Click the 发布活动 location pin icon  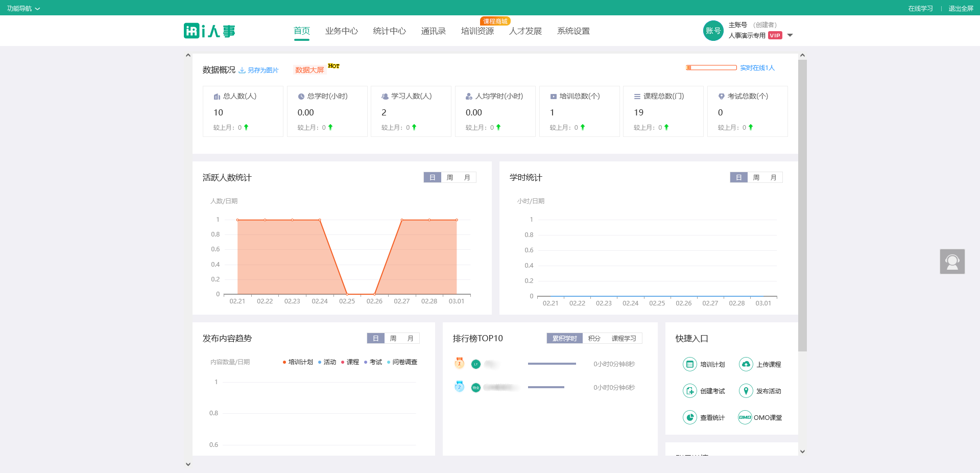(746, 391)
